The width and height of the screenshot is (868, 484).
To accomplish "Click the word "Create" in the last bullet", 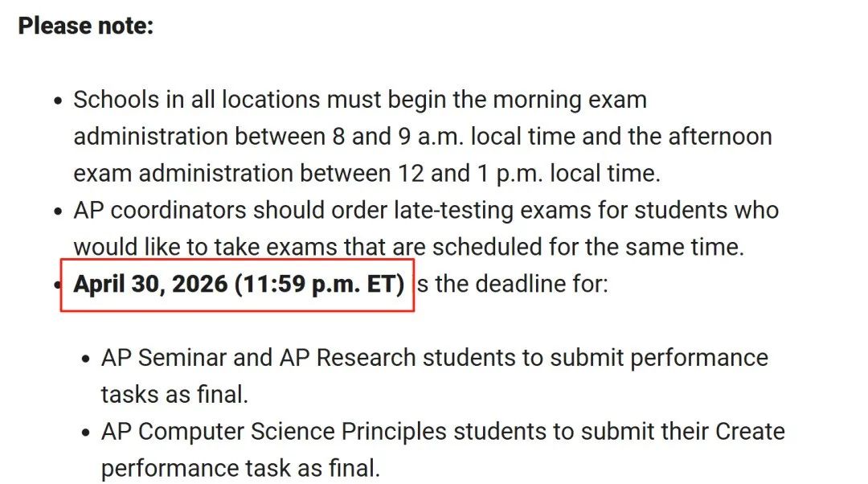I will point(750,432).
